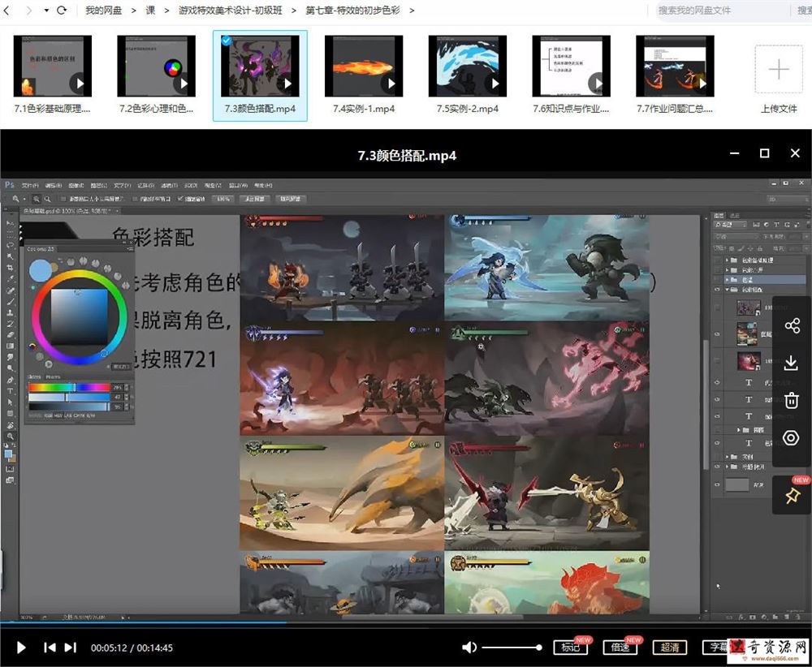Click the 7.3颜色搭配.mp4 player title
This screenshot has height=667, width=812.
pos(407,155)
